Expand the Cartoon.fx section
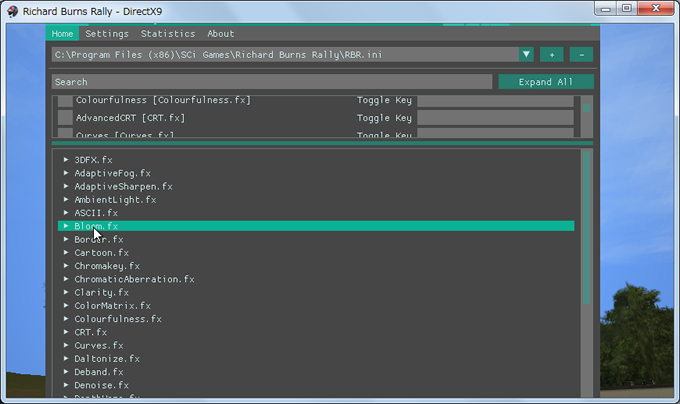The image size is (680, 404). [66, 252]
